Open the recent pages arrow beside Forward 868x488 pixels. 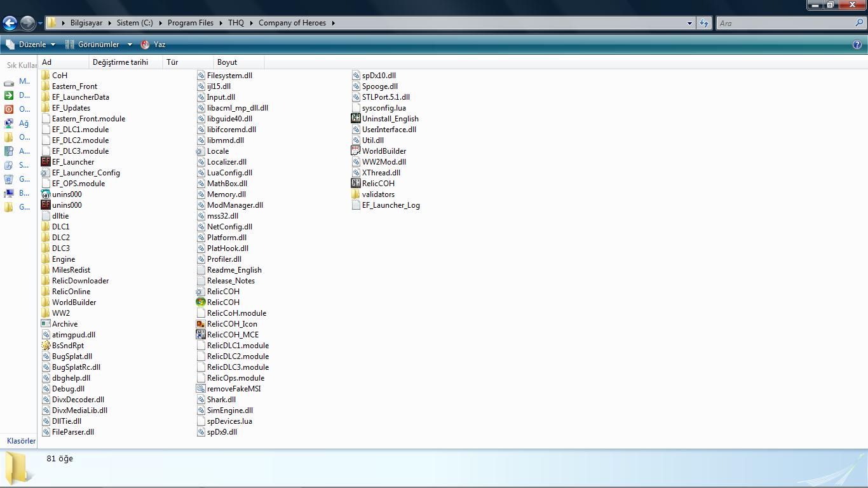point(40,24)
